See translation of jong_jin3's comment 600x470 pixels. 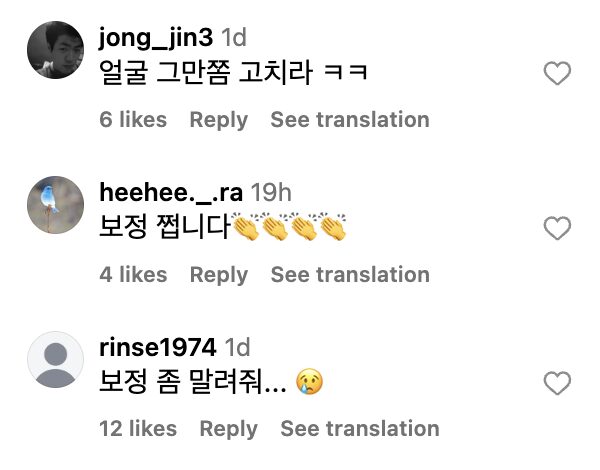coord(349,120)
